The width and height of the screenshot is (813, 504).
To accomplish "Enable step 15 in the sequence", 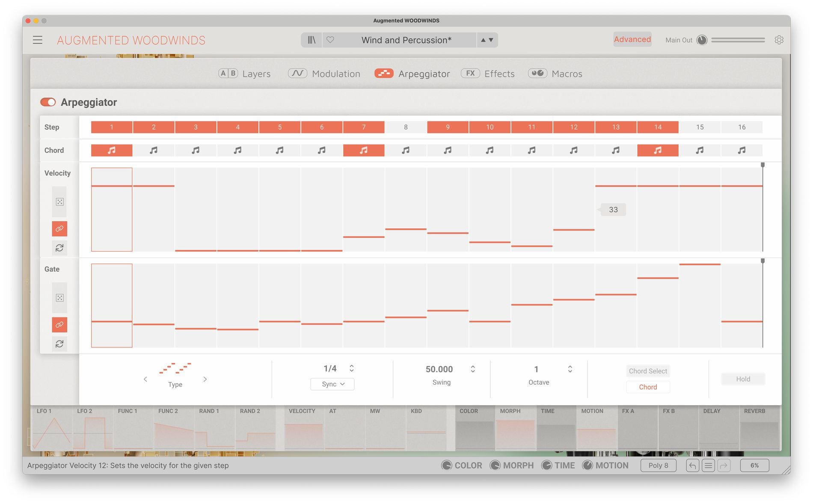I will tap(700, 127).
